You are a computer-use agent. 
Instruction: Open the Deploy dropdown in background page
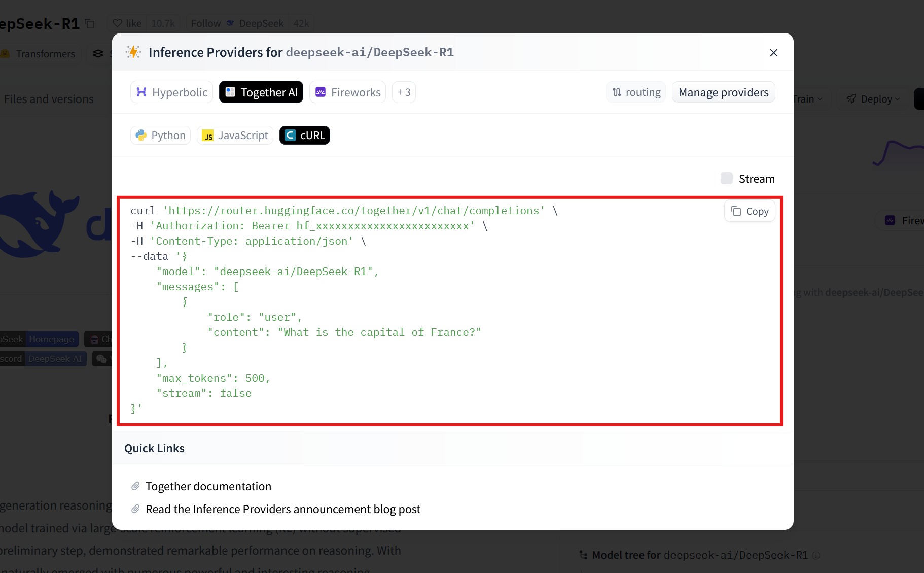pos(872,99)
